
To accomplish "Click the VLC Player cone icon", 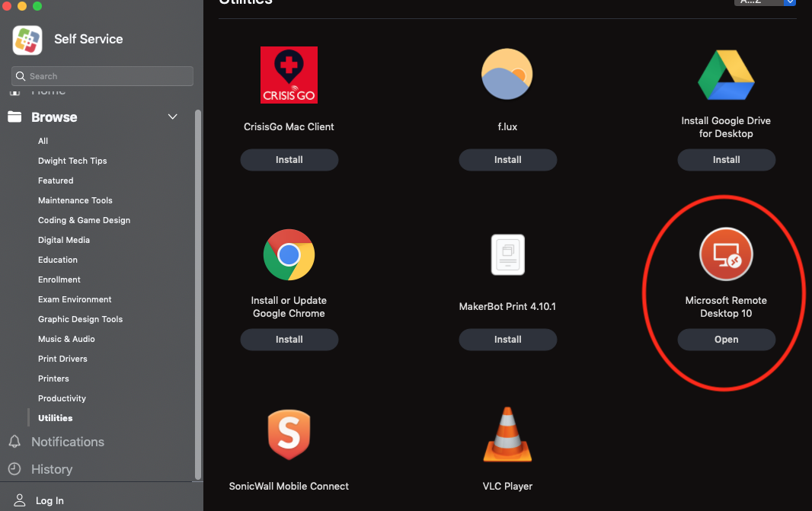I will (x=507, y=434).
